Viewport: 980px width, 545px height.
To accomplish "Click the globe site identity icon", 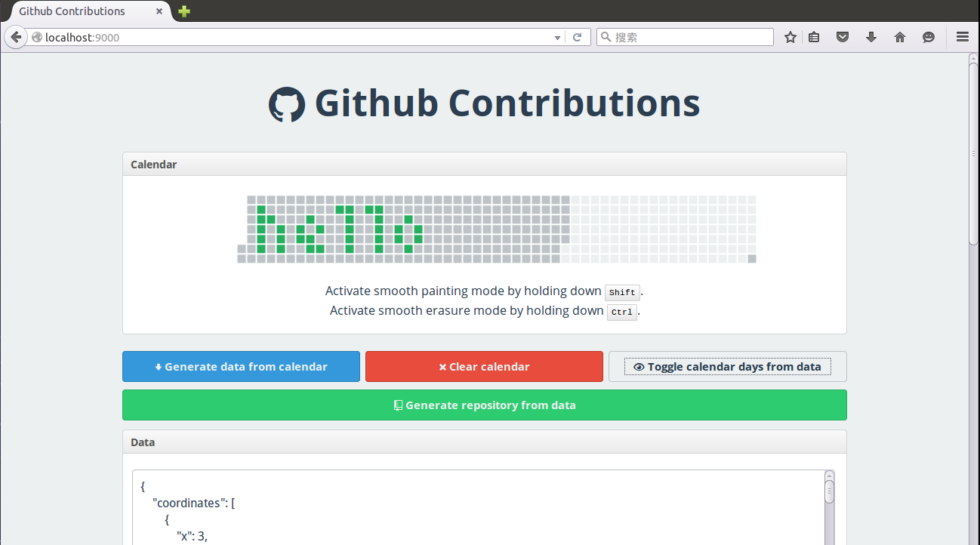I will [x=37, y=37].
